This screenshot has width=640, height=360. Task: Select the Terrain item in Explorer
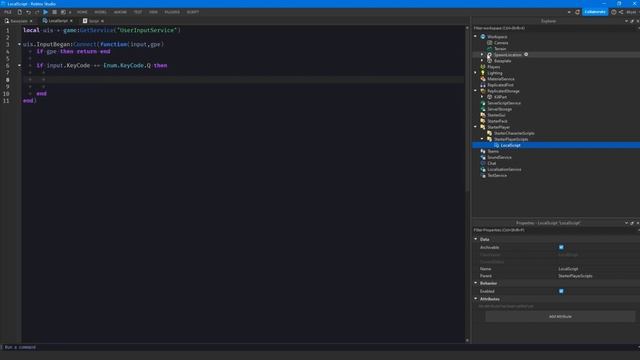coord(500,49)
